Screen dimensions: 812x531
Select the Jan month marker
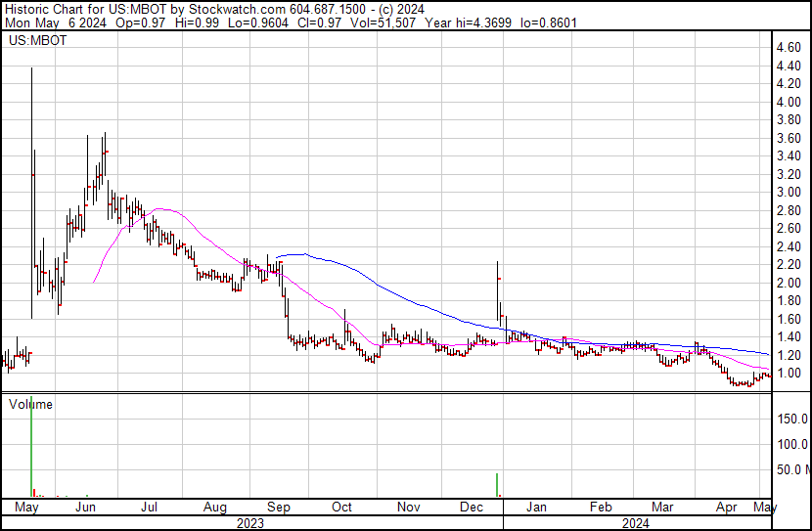536,508
